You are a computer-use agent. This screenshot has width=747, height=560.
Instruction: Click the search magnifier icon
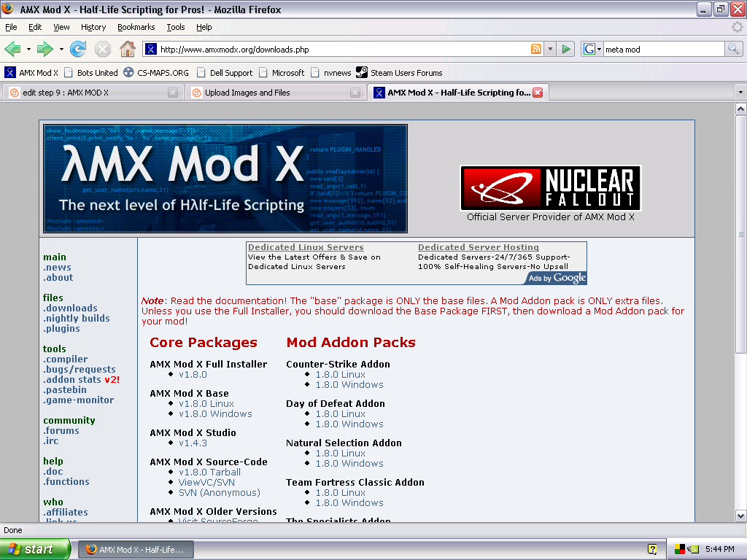point(733,49)
